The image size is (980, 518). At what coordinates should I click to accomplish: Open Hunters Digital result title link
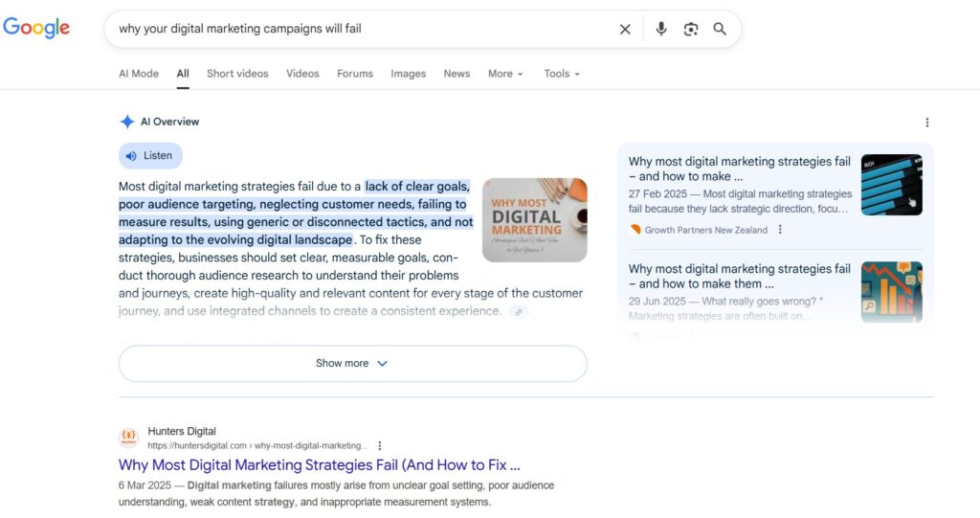coord(320,465)
